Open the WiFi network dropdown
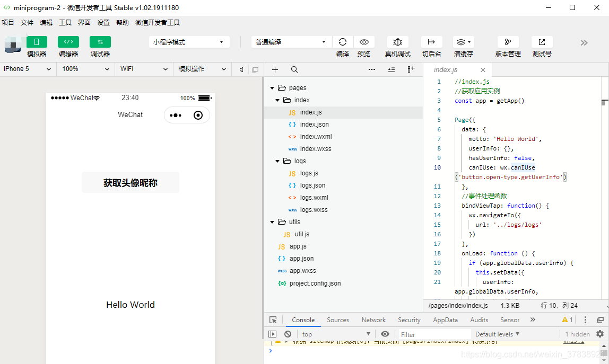The image size is (609, 364). 144,69
